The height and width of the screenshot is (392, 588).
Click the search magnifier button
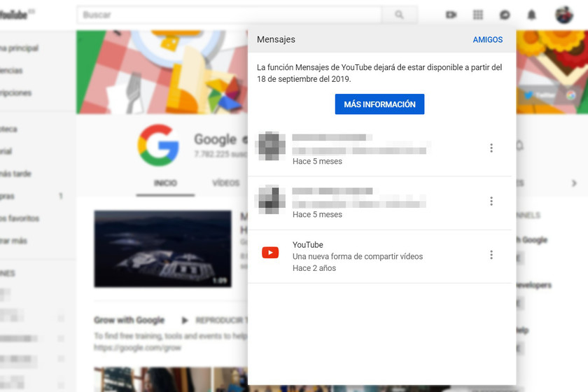[x=399, y=15]
